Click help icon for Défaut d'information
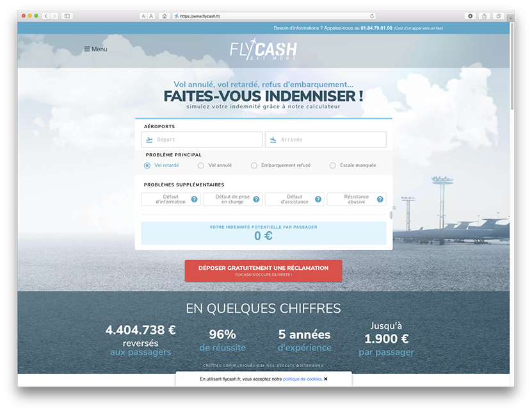This screenshot has width=532, height=412. tap(195, 199)
